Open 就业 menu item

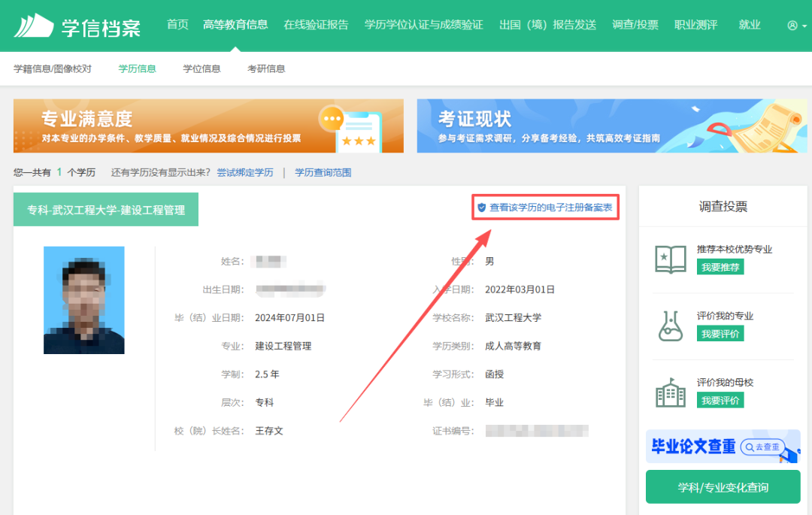pyautogui.click(x=750, y=24)
